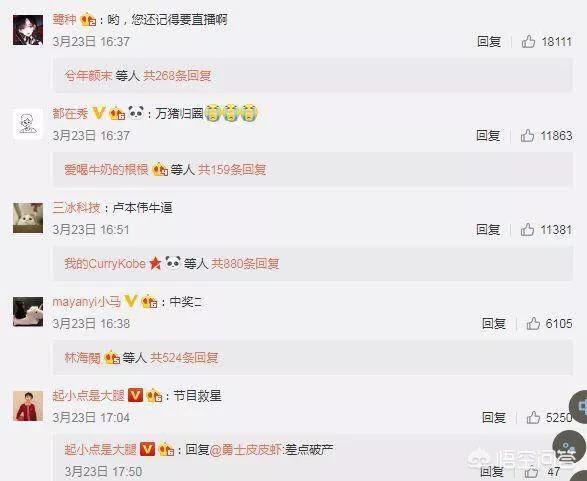Screen dimensions: 587x481
Task: Like the comment with 18111 likes
Action: point(528,41)
